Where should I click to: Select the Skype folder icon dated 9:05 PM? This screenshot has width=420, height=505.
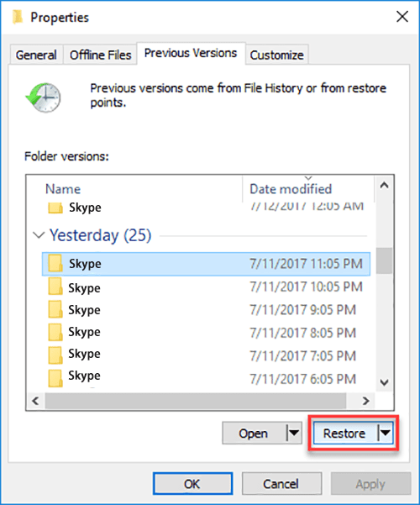[55, 309]
